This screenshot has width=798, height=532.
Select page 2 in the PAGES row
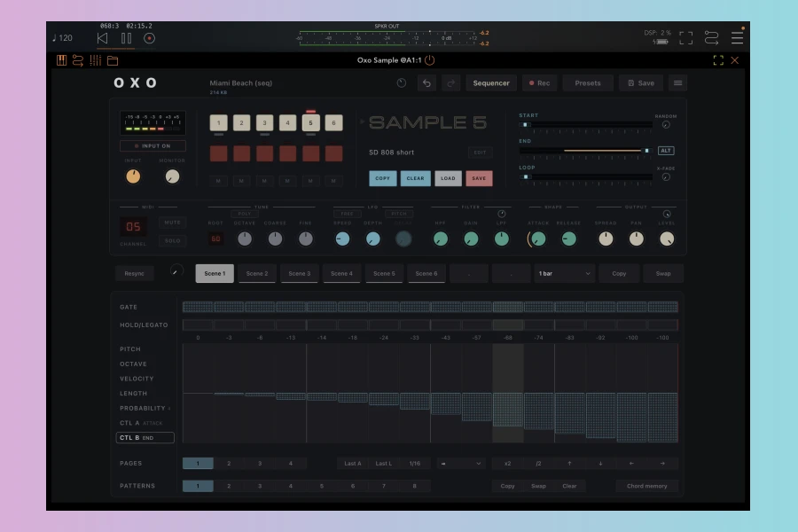[x=229, y=463]
